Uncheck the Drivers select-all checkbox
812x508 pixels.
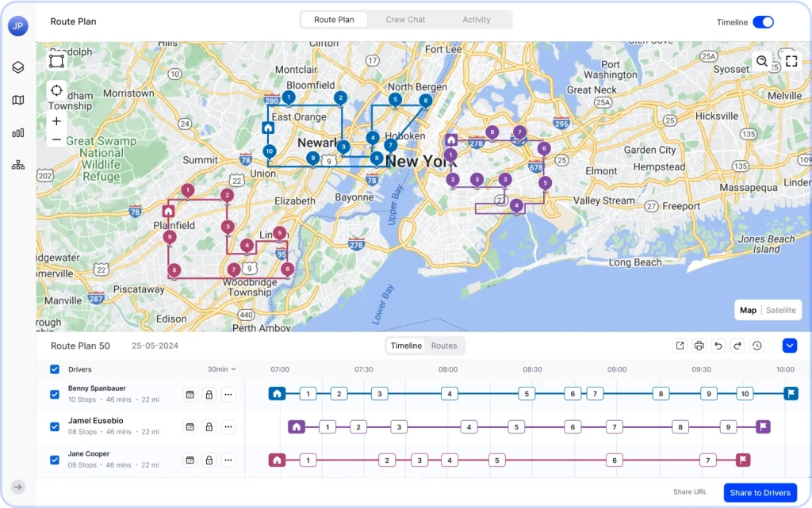55,369
